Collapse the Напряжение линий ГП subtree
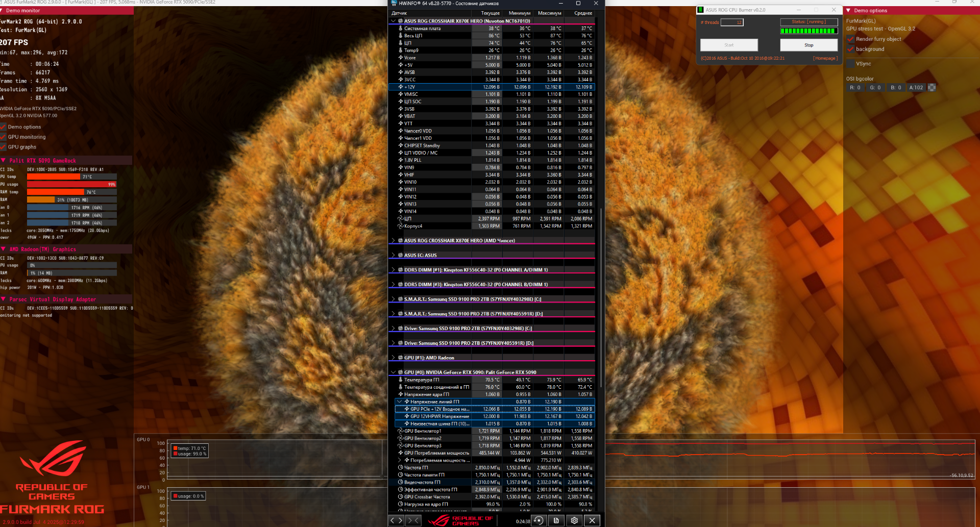The height and width of the screenshot is (527, 980). [x=399, y=402]
